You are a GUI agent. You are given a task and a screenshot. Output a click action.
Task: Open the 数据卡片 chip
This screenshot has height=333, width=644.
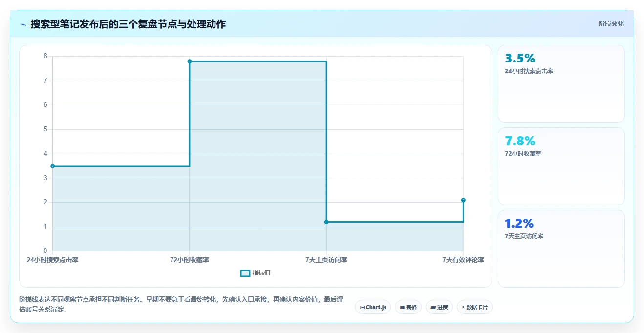[x=474, y=307]
